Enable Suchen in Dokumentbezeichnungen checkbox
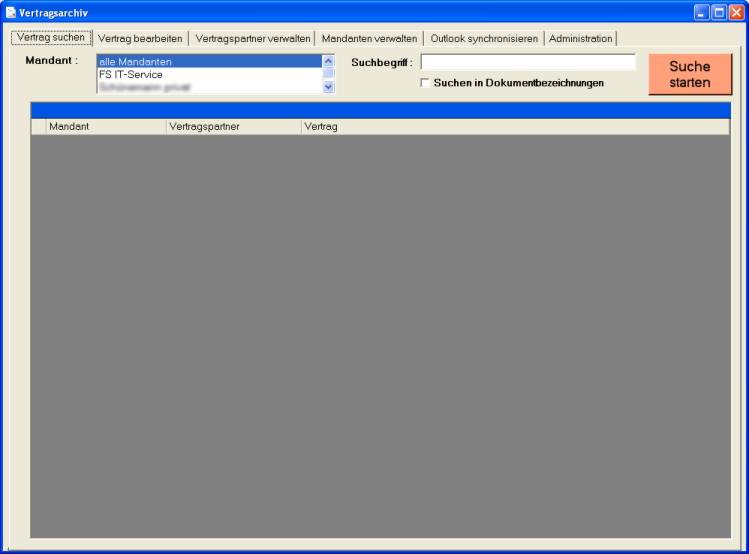Viewport: 749px width, 554px height. (425, 83)
